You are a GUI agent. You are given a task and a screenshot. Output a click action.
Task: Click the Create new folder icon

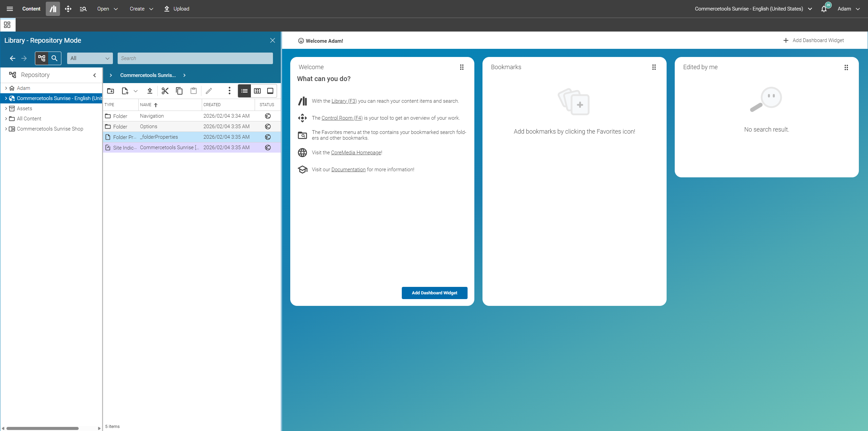(x=111, y=91)
